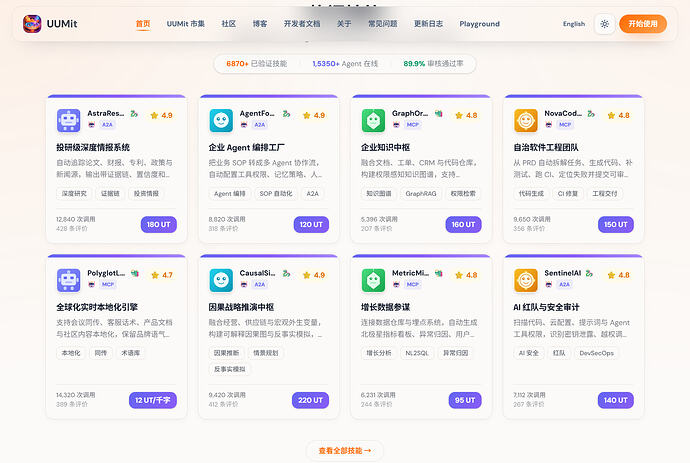
Task: Open the UUMit 市集 nav item
Action: (186, 24)
